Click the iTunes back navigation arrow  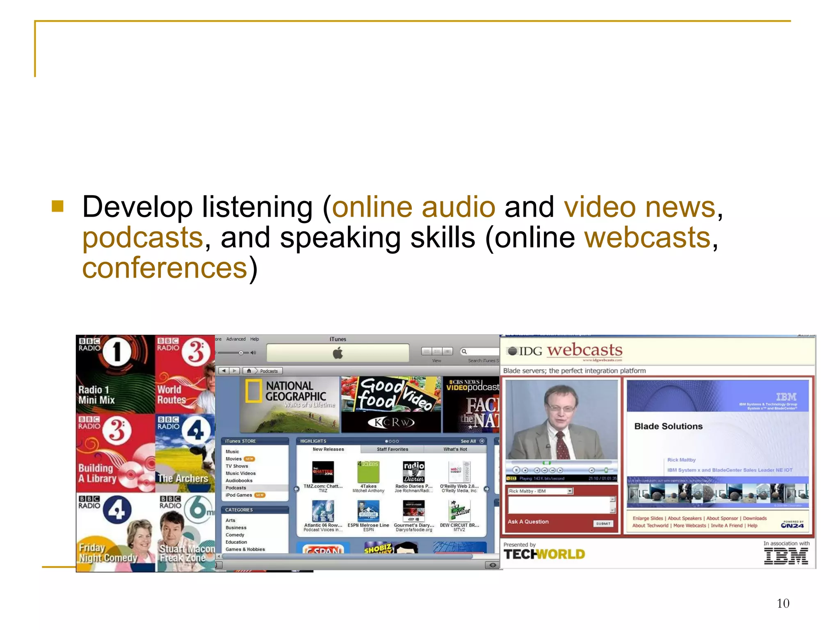pyautogui.click(x=224, y=371)
